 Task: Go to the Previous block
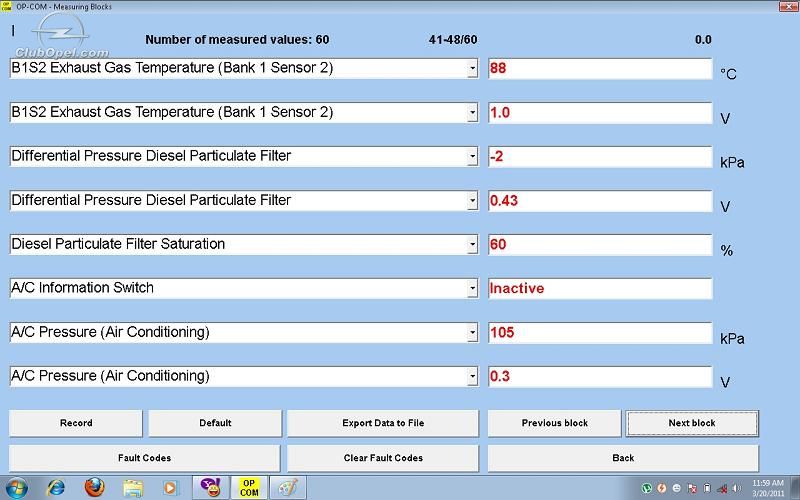point(555,423)
